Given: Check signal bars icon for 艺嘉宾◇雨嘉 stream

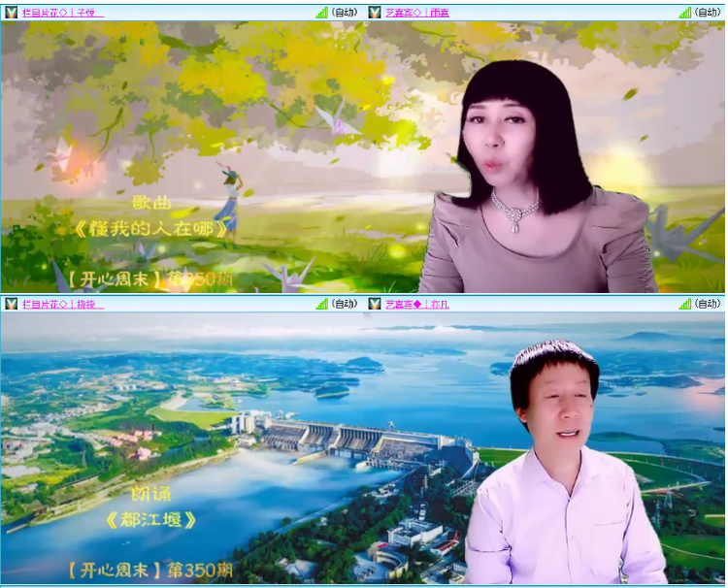Looking at the screenshot, I should [685, 13].
